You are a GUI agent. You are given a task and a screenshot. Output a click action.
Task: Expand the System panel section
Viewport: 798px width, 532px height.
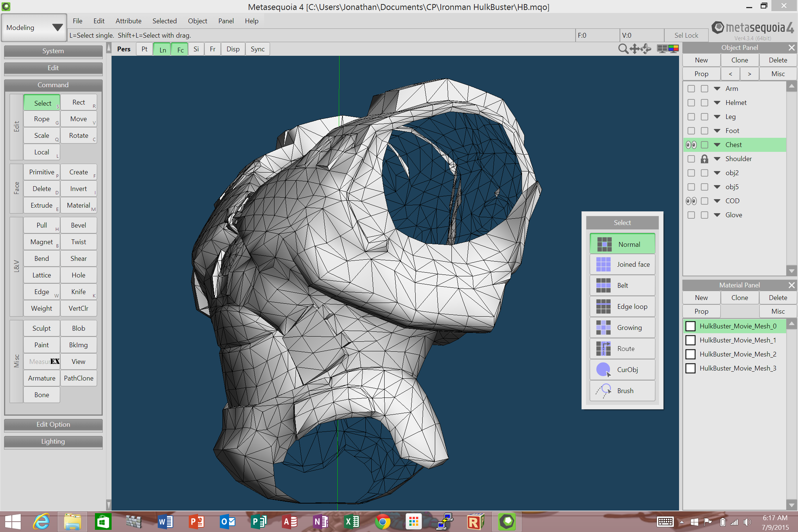[53, 51]
